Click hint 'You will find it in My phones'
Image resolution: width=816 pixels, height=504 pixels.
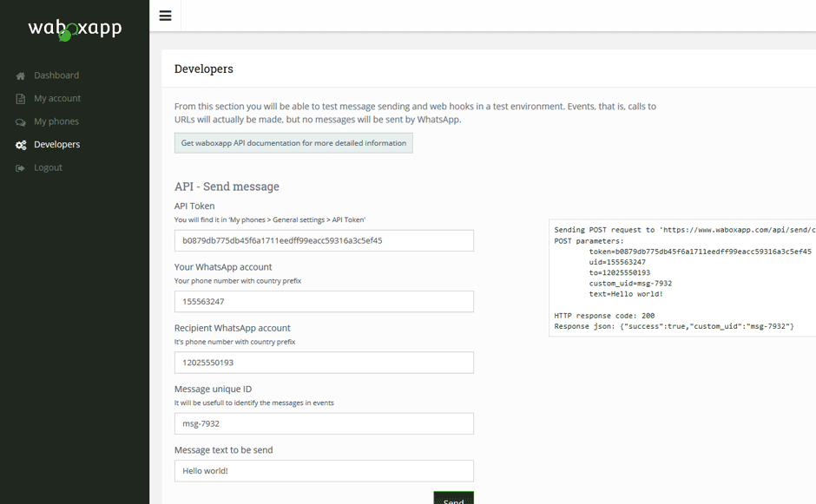pos(270,220)
